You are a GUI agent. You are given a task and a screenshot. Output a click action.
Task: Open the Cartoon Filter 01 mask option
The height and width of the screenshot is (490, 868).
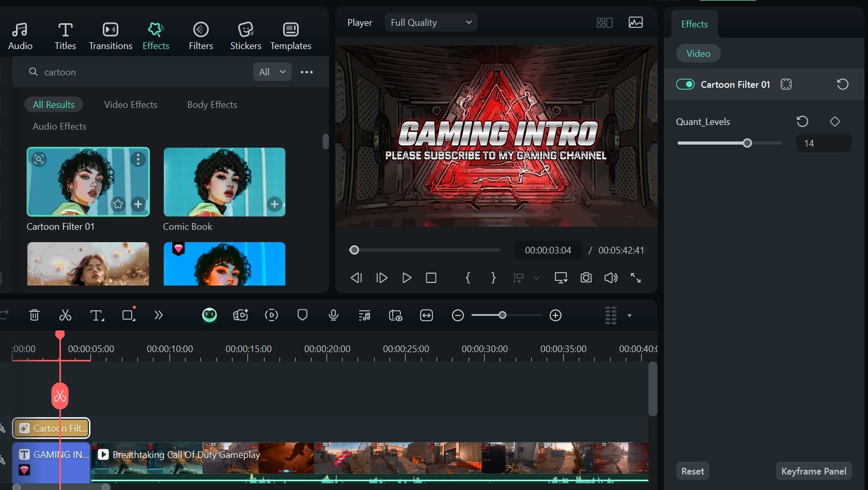click(x=786, y=84)
